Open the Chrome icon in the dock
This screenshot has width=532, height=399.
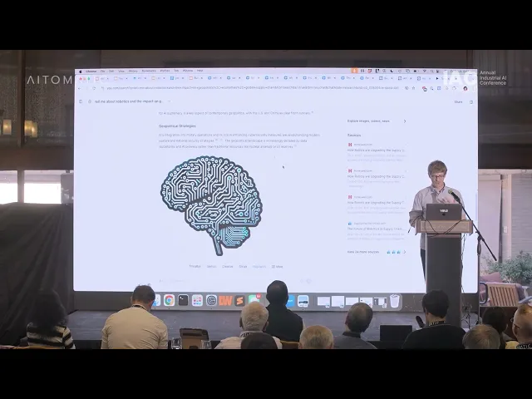169,300
